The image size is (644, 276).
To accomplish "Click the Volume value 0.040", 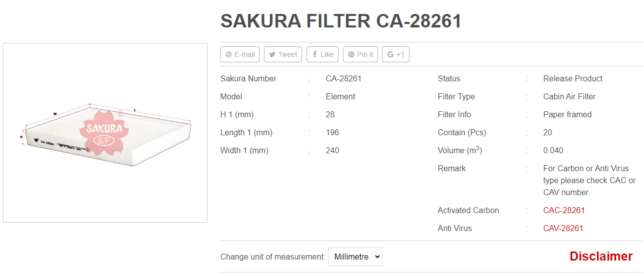I will pos(553,150).
